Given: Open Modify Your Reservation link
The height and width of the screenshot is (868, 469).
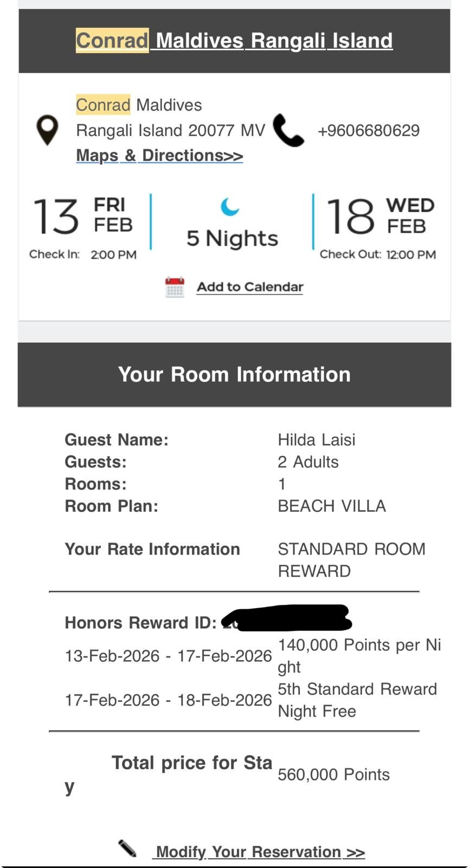Looking at the screenshot, I should coord(260,852).
